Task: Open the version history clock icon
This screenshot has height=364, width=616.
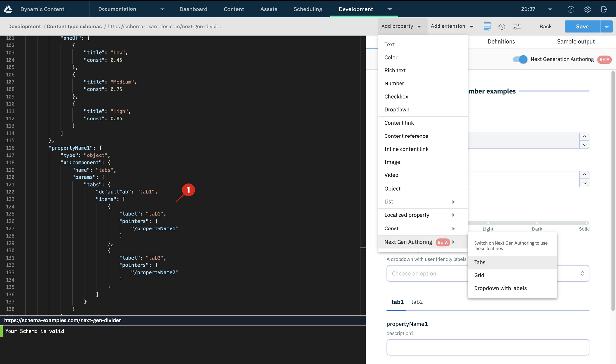Action: pos(502,27)
